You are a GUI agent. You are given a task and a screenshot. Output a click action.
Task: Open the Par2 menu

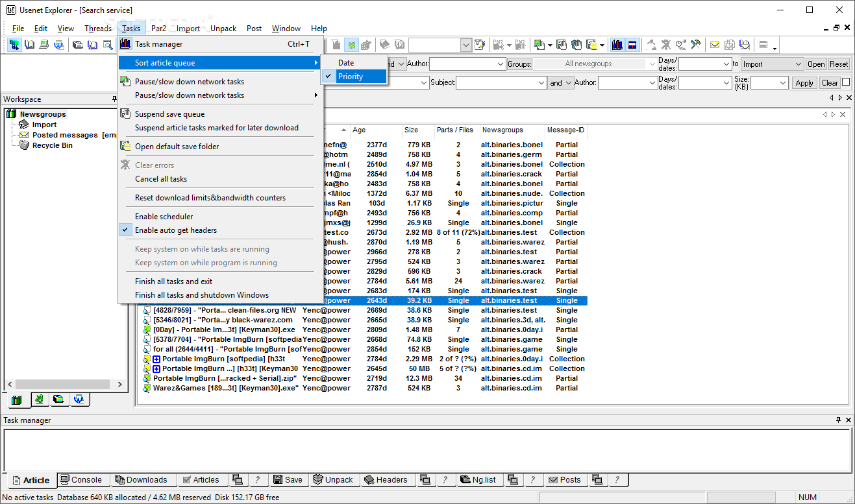tap(158, 28)
